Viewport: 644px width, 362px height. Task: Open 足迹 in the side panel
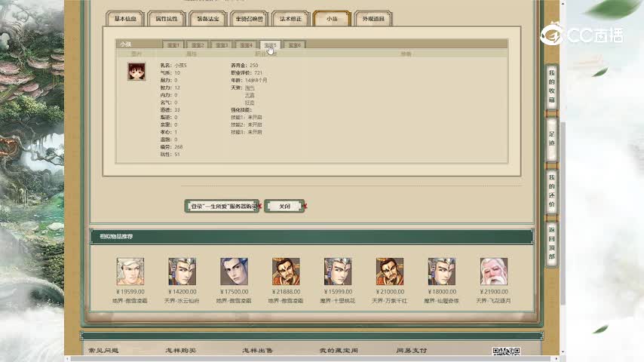click(x=551, y=139)
